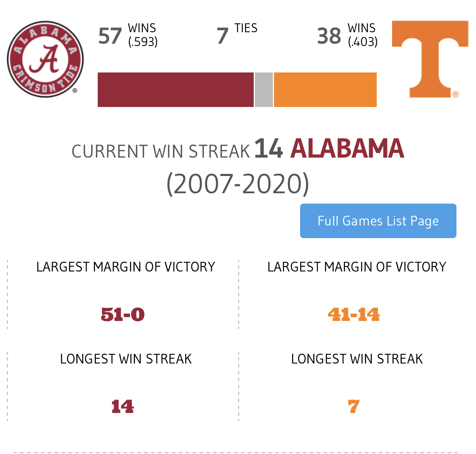The image size is (476, 454).
Task: Click the Tennessee orange T logo
Action: click(430, 59)
